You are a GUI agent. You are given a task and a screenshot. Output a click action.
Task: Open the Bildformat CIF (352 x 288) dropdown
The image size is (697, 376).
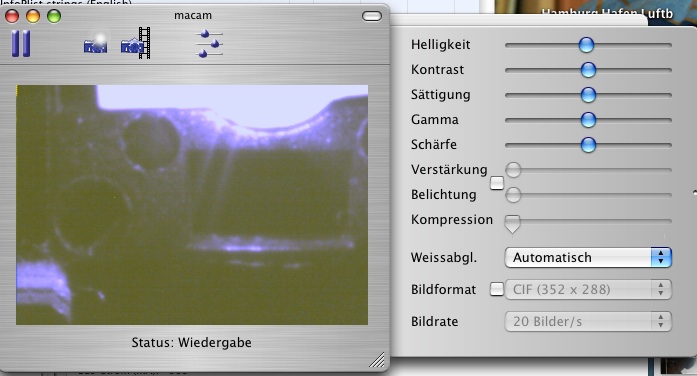pyautogui.click(x=588, y=289)
